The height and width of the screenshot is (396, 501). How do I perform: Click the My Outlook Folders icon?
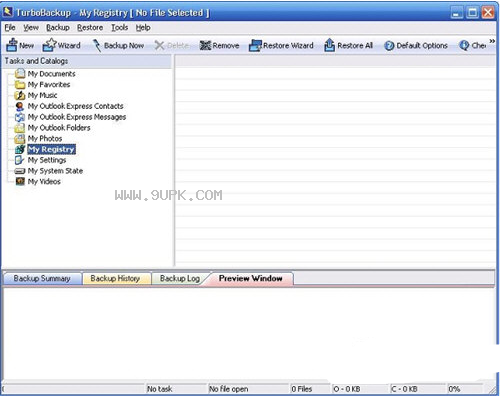20,128
